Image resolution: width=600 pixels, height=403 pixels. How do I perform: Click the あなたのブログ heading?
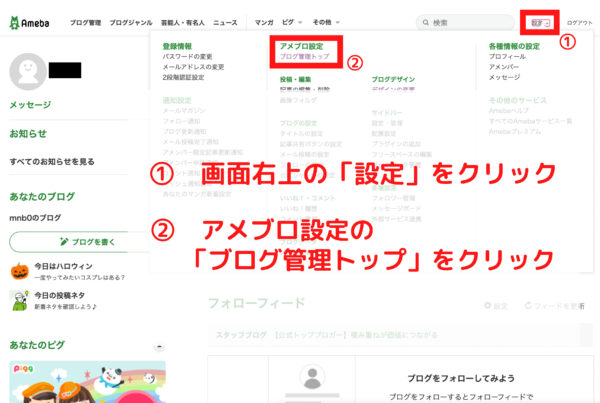tap(42, 196)
